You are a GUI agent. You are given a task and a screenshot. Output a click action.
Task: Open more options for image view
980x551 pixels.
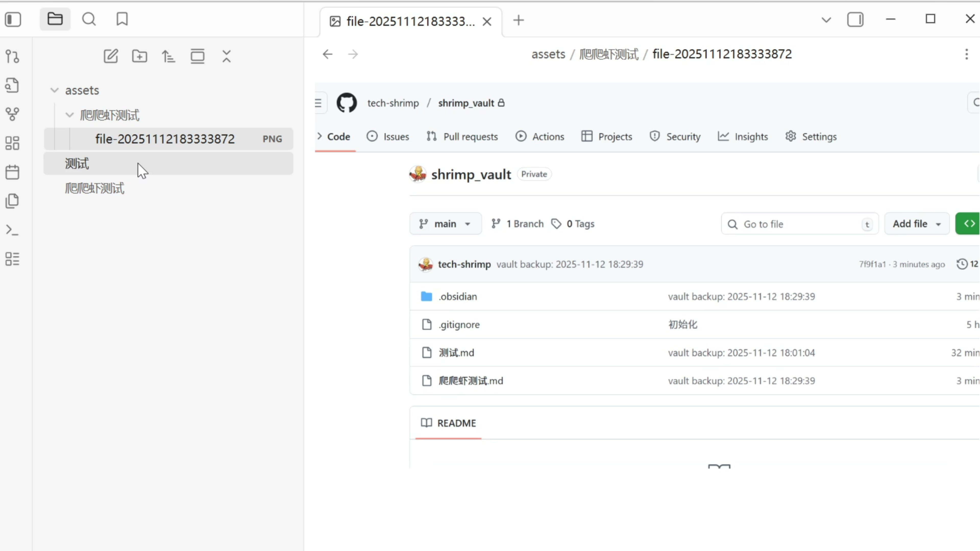966,54
